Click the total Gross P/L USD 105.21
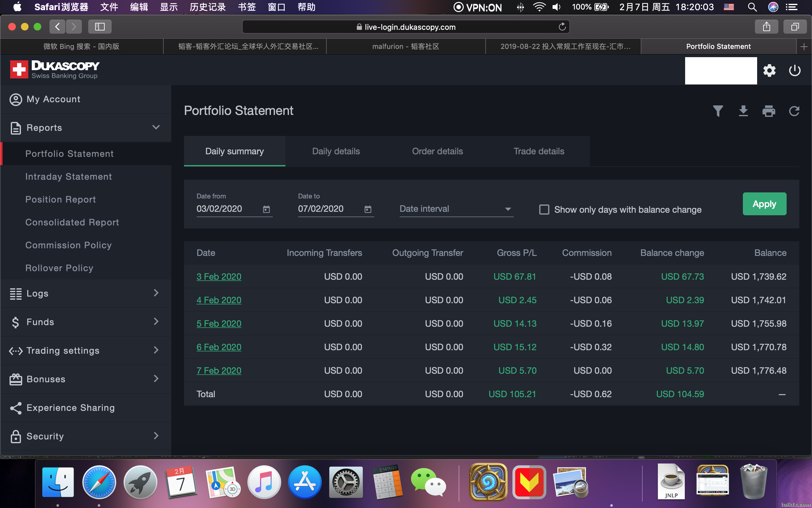The height and width of the screenshot is (508, 812). (512, 394)
